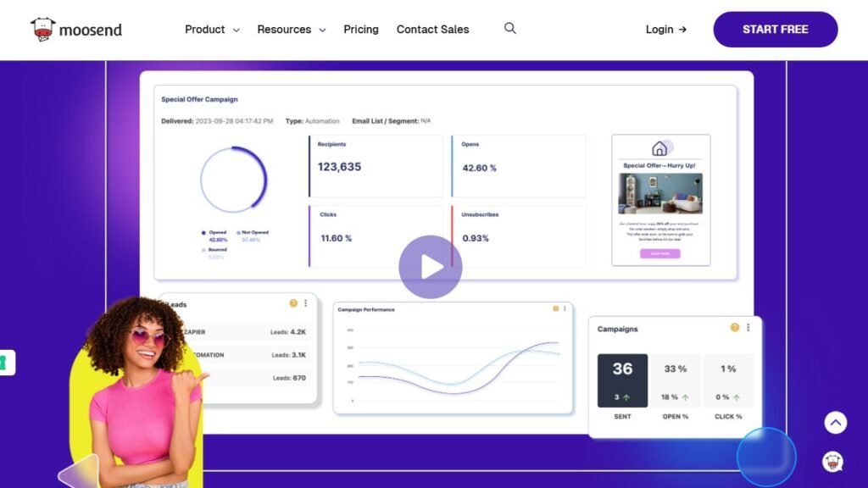
Task: Open the Contact Sales page
Action: pyautogui.click(x=432, y=30)
